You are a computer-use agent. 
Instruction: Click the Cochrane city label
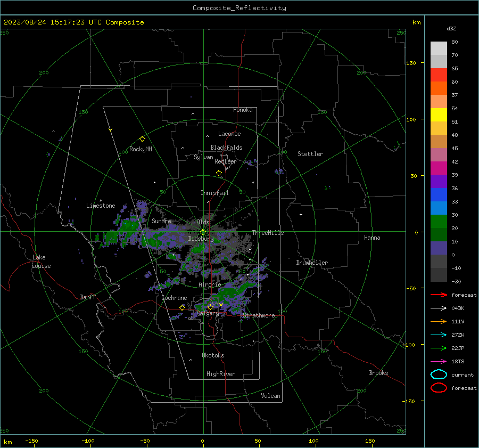pos(174,298)
